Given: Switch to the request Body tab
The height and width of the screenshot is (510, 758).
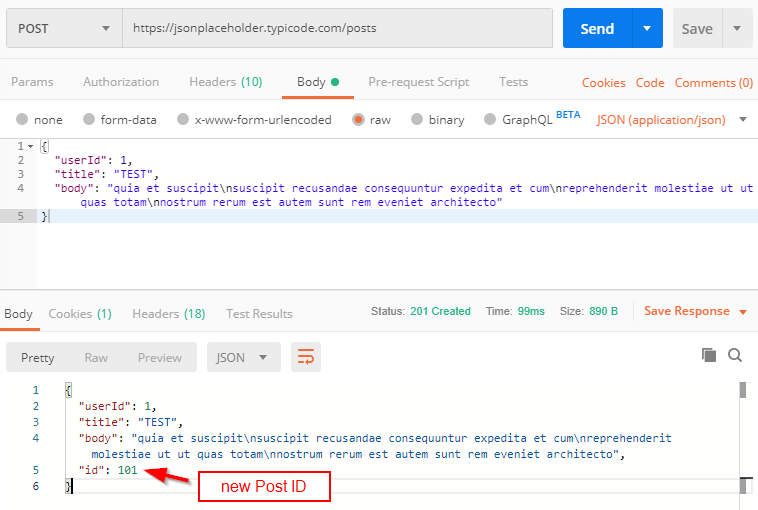Looking at the screenshot, I should 318,82.
